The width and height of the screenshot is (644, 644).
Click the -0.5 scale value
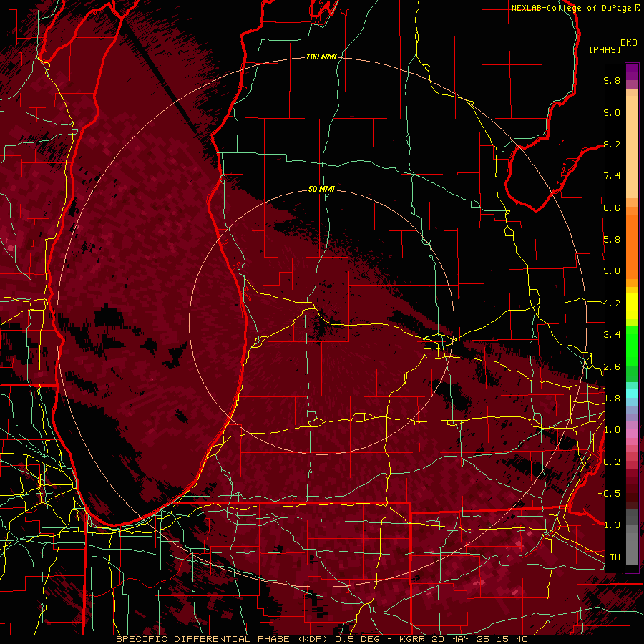tap(610, 494)
